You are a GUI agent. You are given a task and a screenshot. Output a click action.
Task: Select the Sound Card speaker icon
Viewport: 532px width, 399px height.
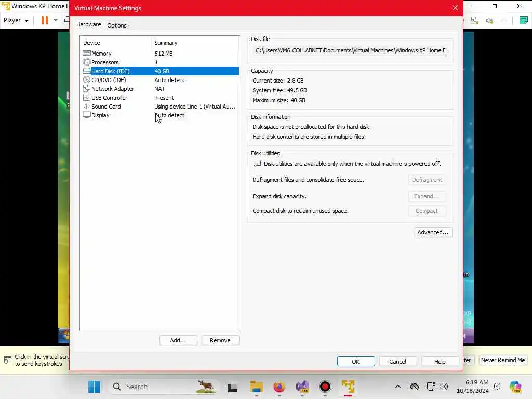click(x=87, y=106)
